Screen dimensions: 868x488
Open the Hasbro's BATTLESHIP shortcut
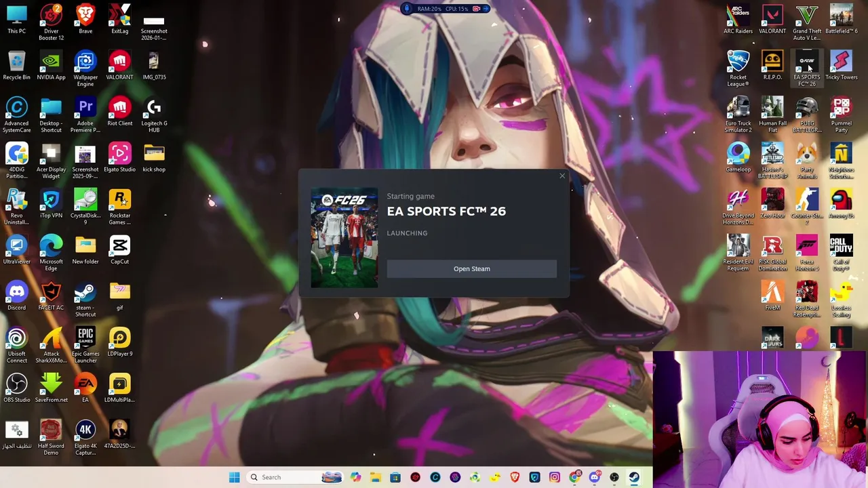click(x=772, y=161)
